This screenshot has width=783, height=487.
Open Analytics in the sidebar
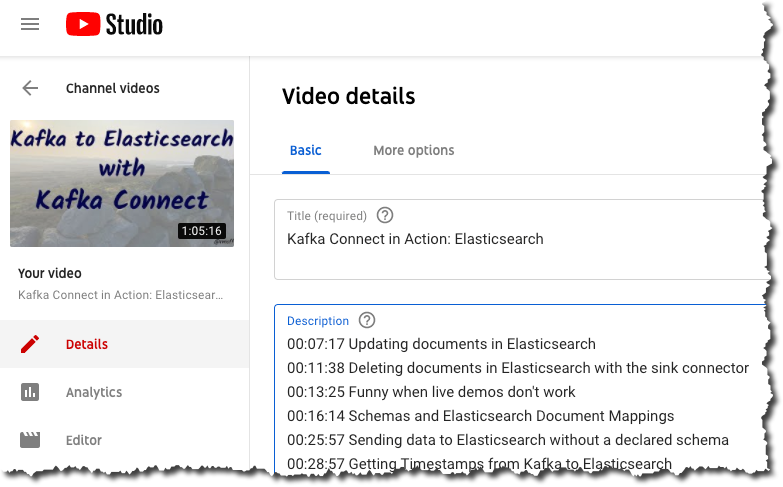pyautogui.click(x=94, y=392)
